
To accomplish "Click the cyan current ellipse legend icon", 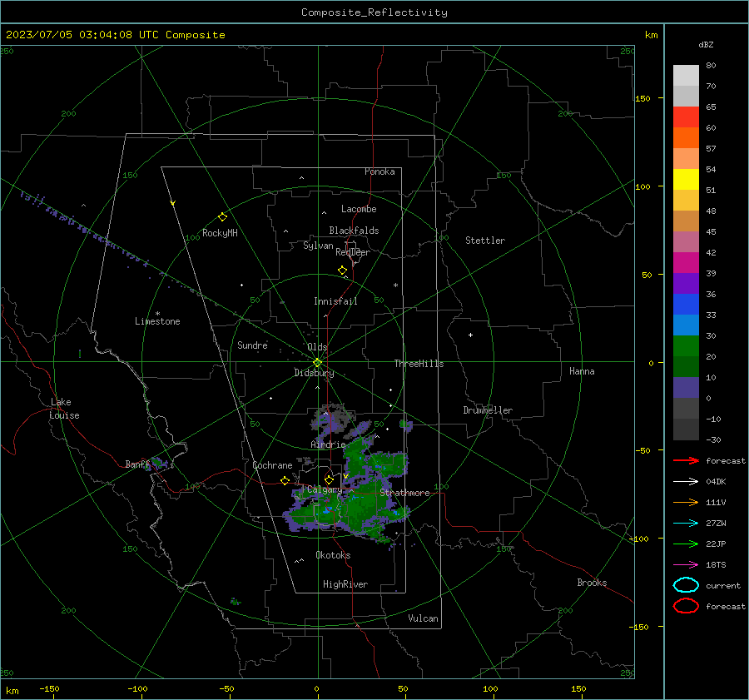I will (x=686, y=585).
